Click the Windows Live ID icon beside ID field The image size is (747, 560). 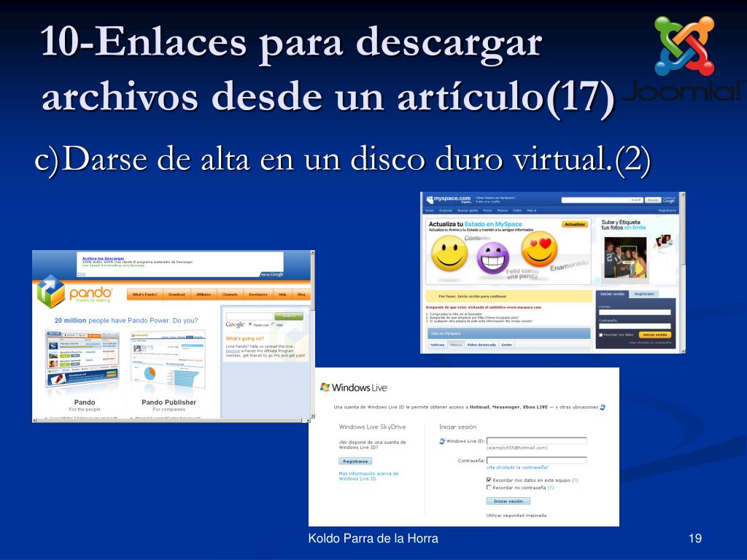pyautogui.click(x=442, y=441)
